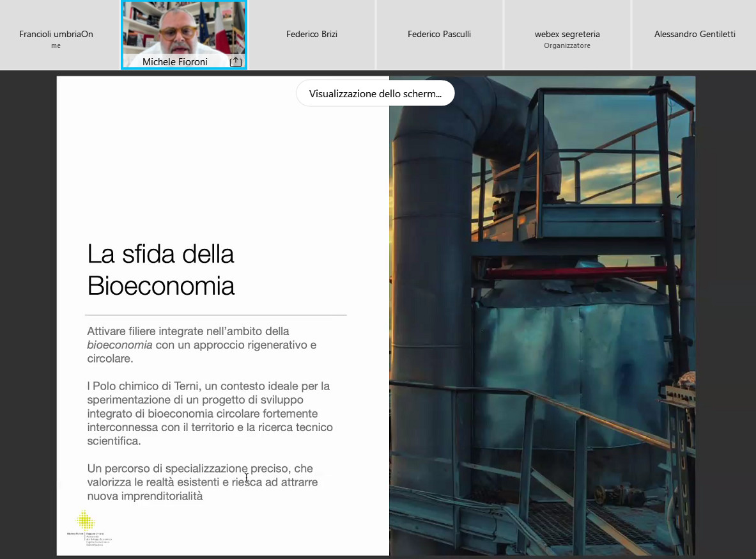
Task: Click the 'Organizzatore' label under webex segreteria
Action: [x=567, y=45]
